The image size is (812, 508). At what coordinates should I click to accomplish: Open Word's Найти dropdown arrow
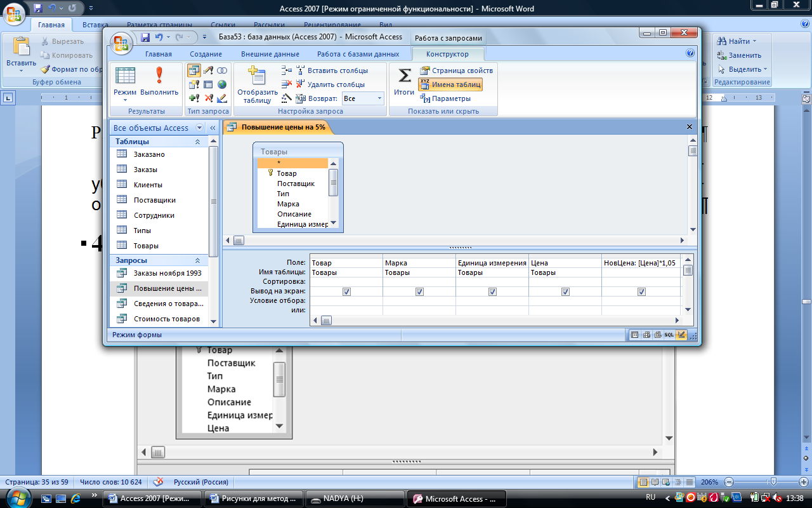(x=754, y=41)
